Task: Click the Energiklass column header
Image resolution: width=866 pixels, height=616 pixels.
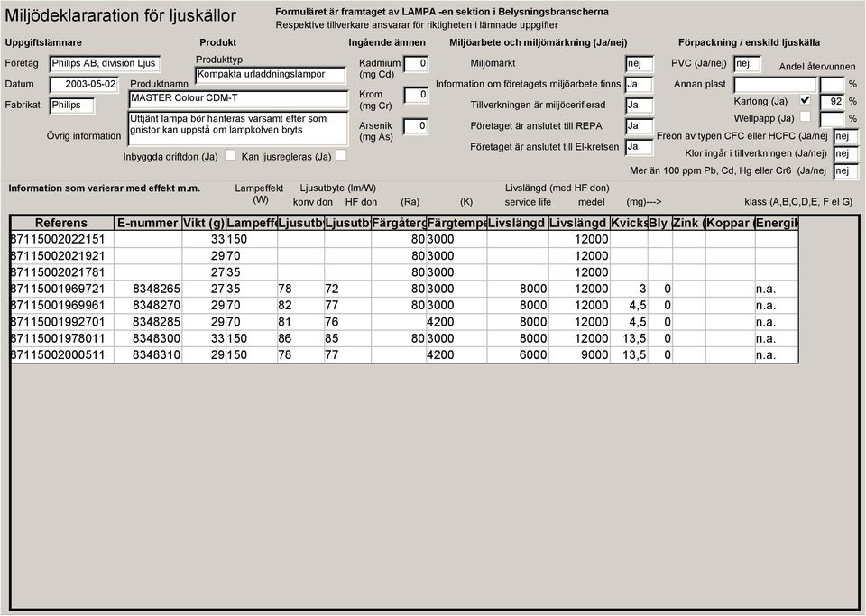Action: (777, 223)
